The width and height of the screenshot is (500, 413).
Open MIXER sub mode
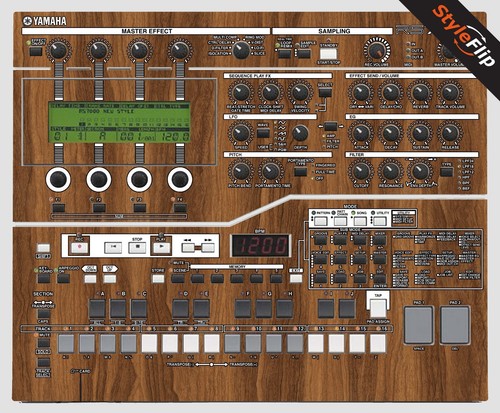pyautogui.click(x=380, y=240)
